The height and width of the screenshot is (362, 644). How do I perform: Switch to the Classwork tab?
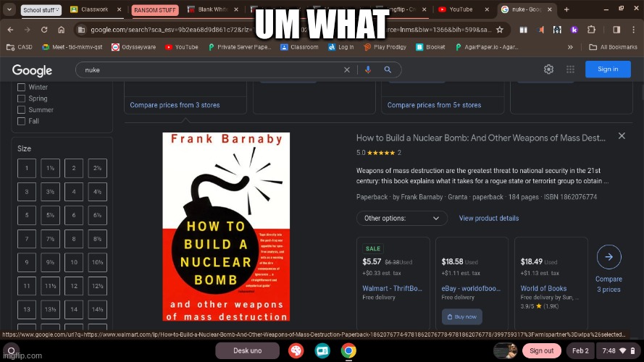click(x=96, y=9)
